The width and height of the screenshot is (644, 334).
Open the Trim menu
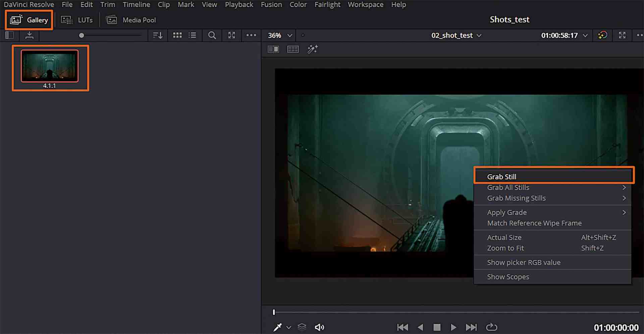pos(108,5)
